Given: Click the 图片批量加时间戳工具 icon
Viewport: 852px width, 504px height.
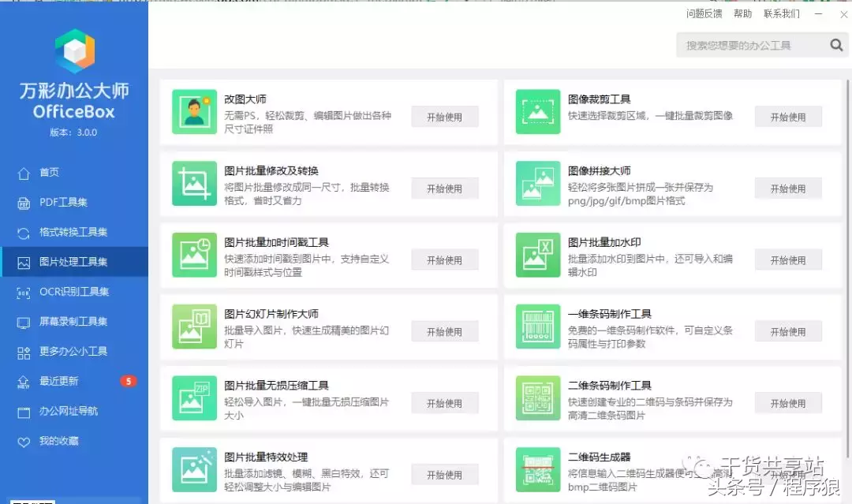Looking at the screenshot, I should [195, 256].
